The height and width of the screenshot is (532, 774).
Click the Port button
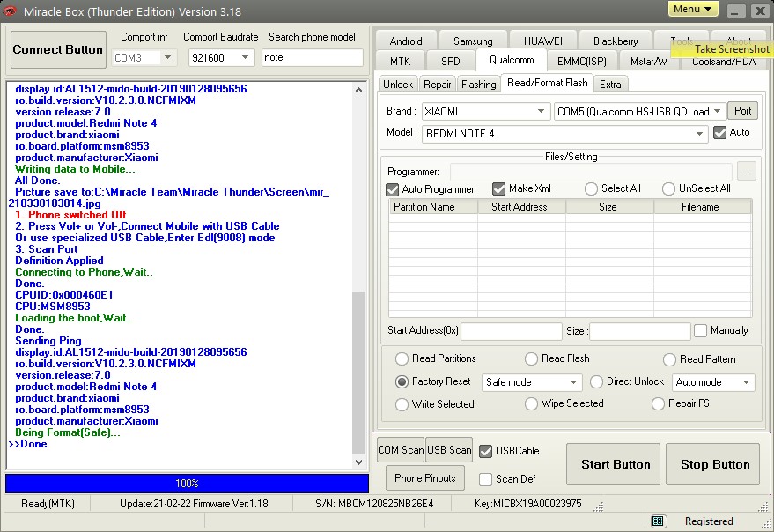tap(742, 111)
